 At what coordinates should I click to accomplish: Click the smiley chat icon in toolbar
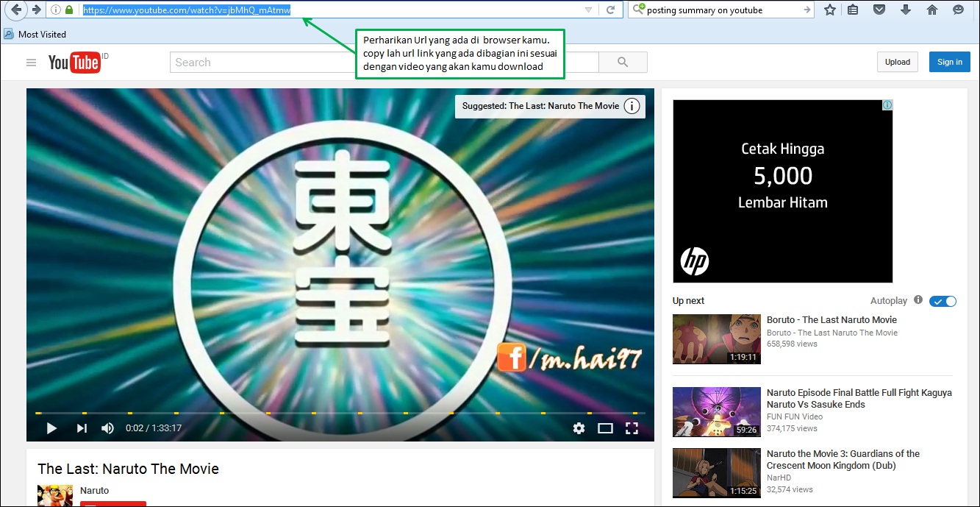click(x=958, y=10)
